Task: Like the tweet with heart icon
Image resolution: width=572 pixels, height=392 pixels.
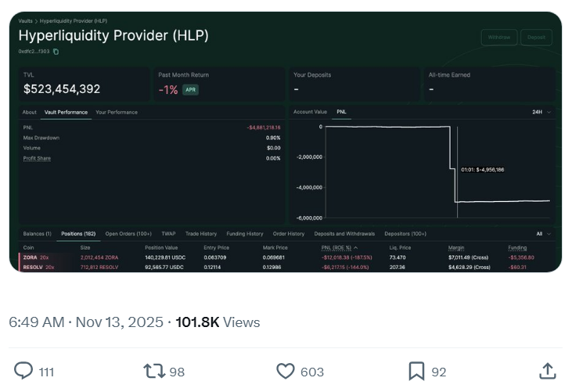Action: click(286, 371)
